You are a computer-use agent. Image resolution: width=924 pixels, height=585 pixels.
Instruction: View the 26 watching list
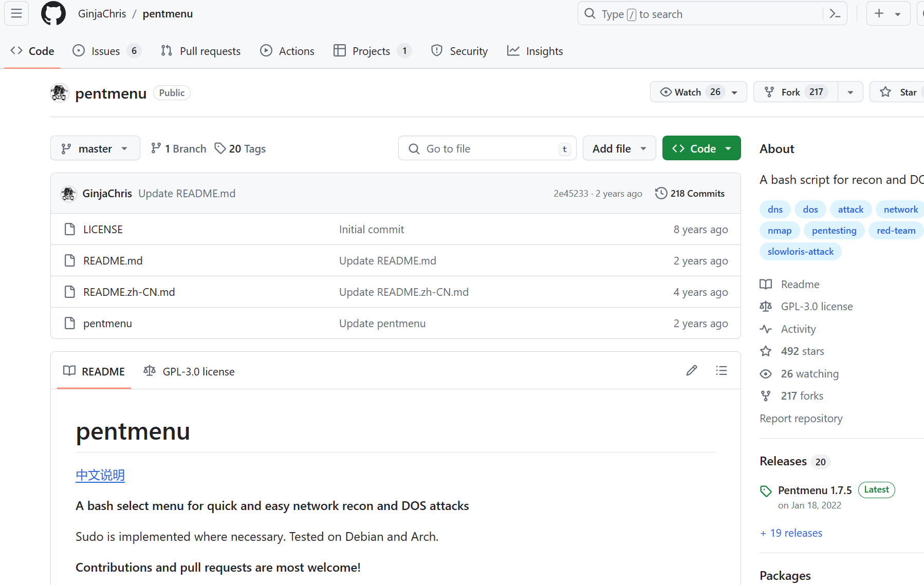coord(800,374)
